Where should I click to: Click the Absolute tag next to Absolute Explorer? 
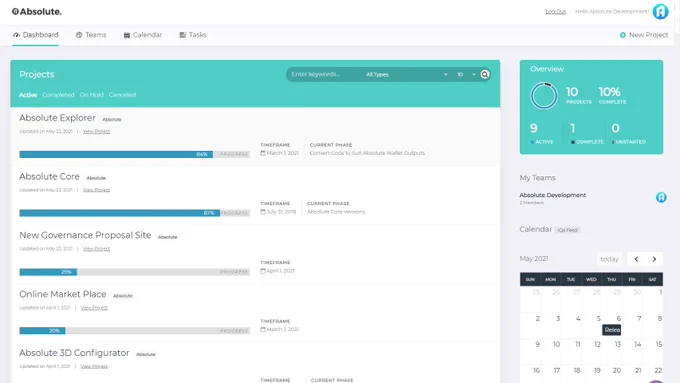click(x=112, y=119)
